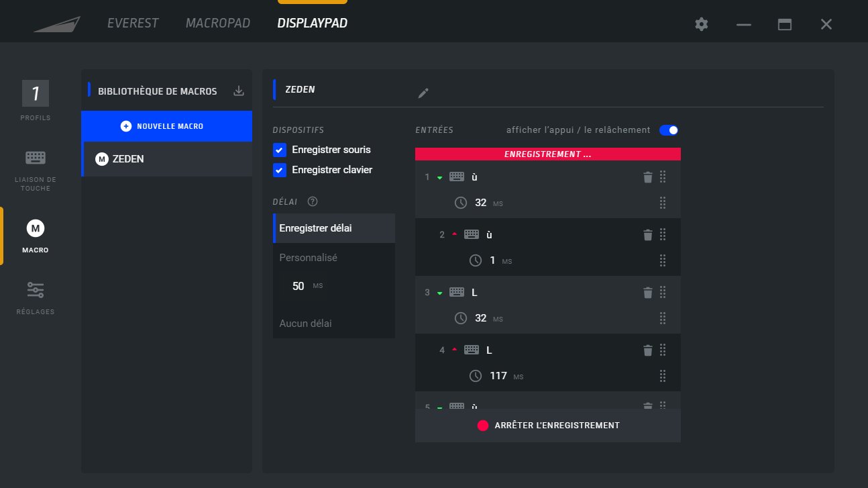Click the macro library import download icon

point(239,91)
